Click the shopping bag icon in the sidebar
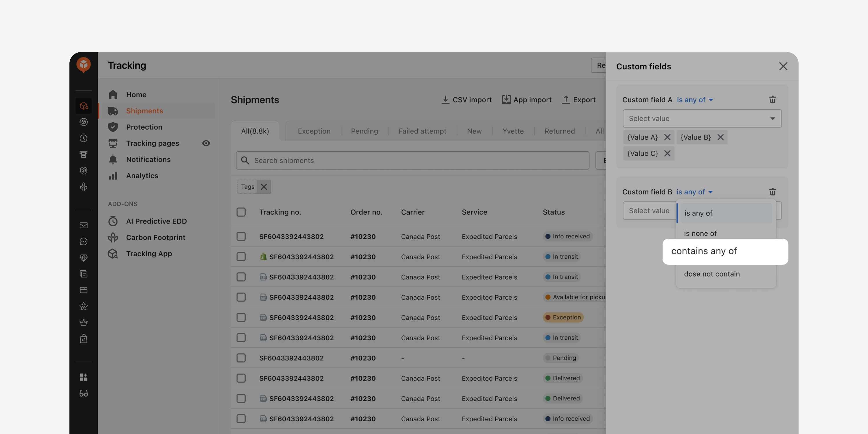 84,339
